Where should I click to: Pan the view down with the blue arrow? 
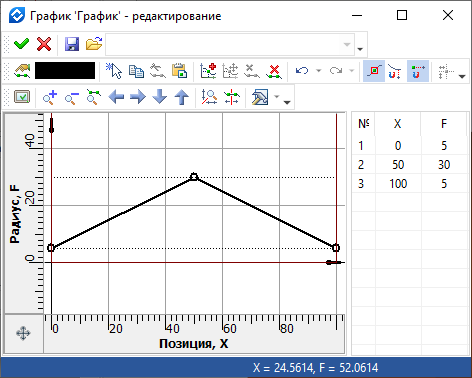[x=160, y=97]
